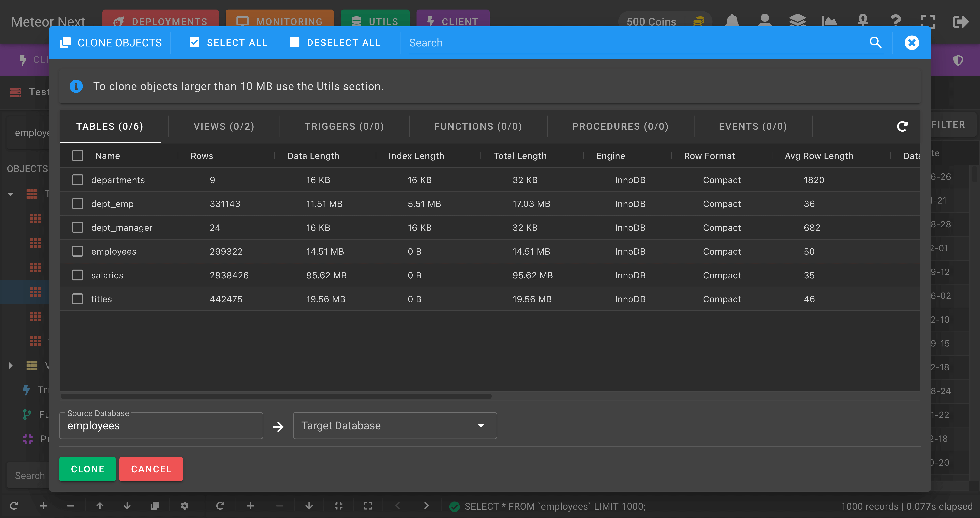Sort by the Engine column header
Image resolution: width=980 pixels, height=518 pixels.
pyautogui.click(x=610, y=156)
